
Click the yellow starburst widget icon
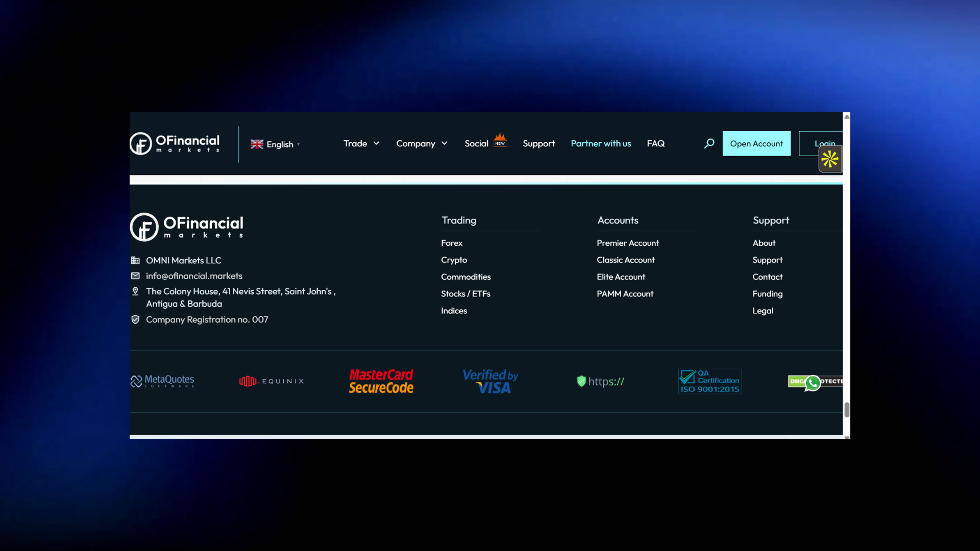point(829,160)
